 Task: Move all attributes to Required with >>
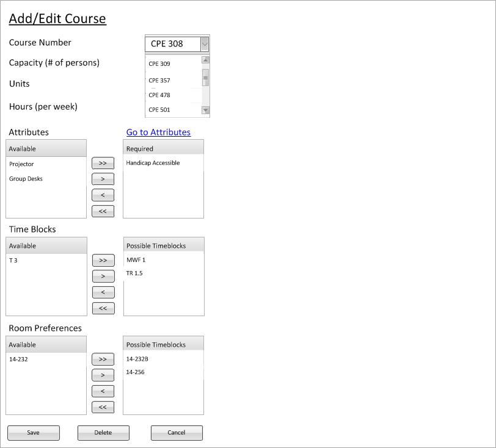point(103,164)
